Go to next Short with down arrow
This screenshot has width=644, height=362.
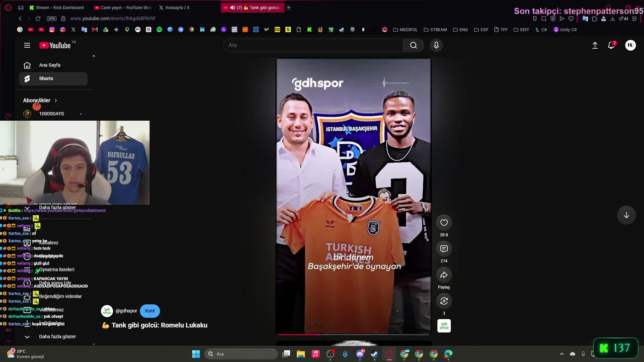click(x=626, y=215)
